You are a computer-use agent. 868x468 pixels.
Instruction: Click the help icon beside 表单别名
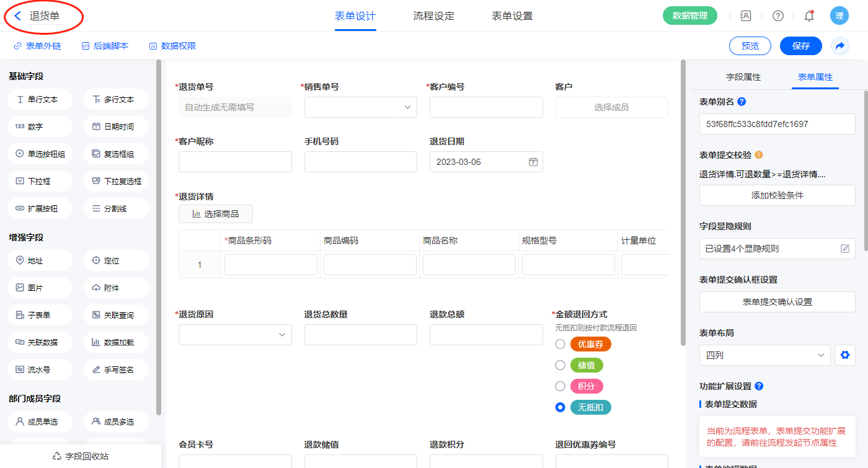click(x=742, y=102)
